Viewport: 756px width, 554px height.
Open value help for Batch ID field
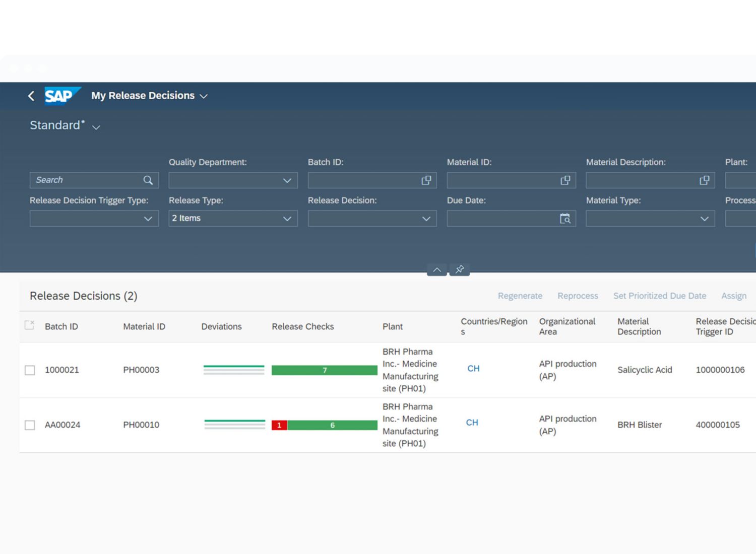pos(426,180)
